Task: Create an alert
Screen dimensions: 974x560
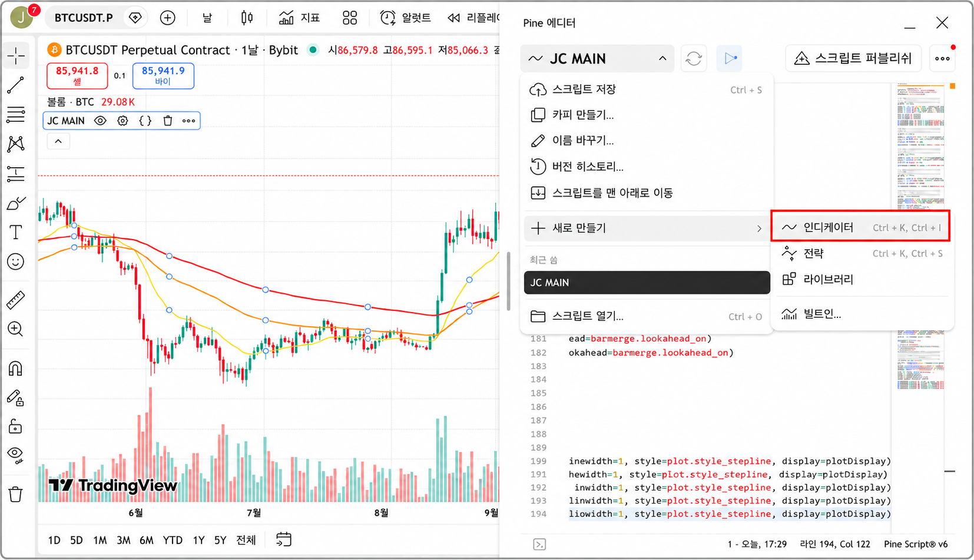Action: coord(406,18)
